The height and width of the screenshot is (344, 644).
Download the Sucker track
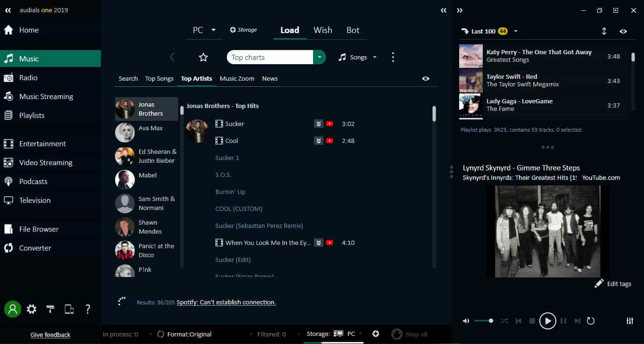pyautogui.click(x=319, y=124)
